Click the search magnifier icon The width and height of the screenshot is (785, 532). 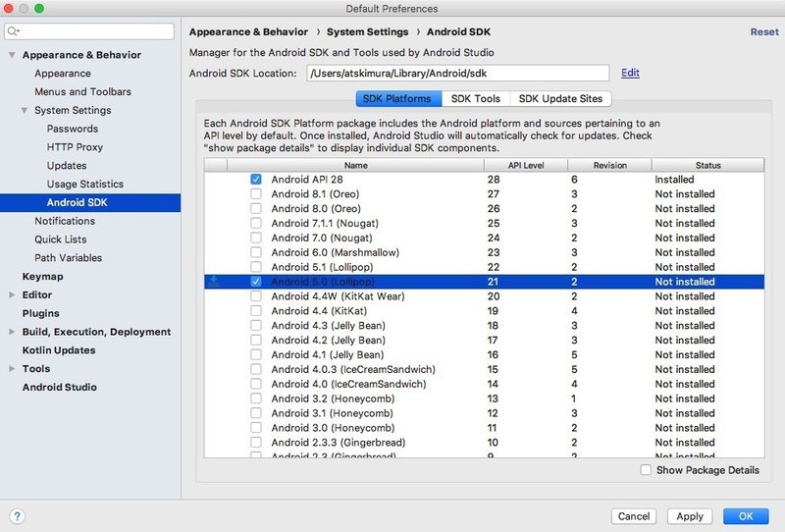click(13, 31)
